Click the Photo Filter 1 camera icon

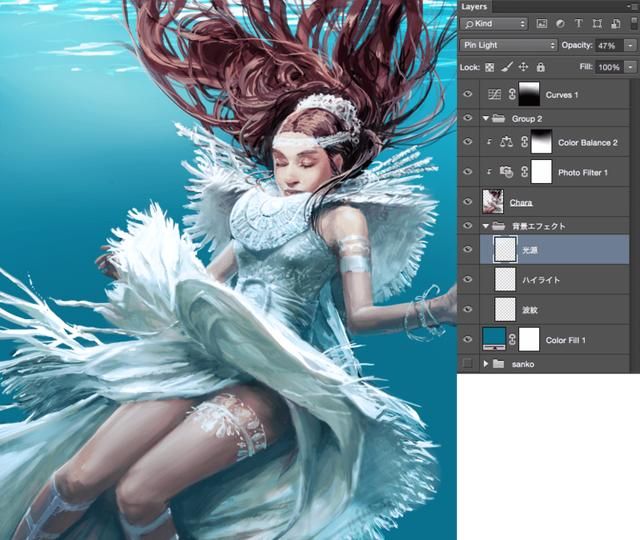[x=507, y=172]
